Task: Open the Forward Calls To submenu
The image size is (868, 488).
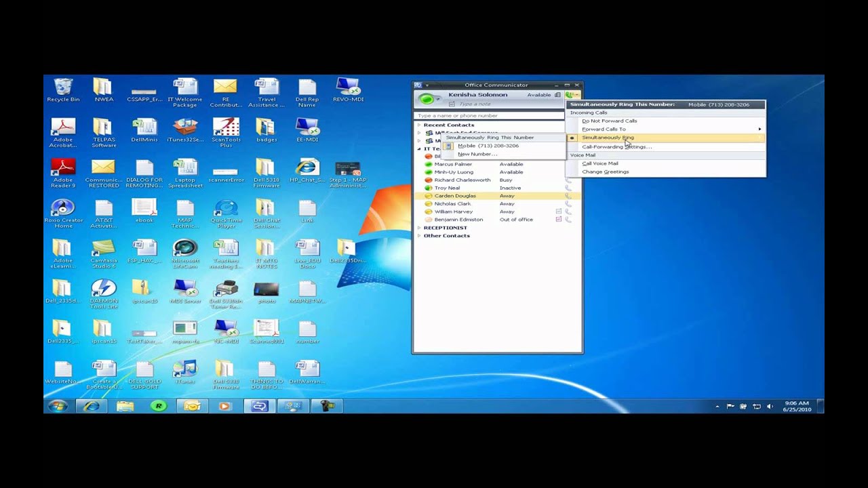Action: [604, 129]
